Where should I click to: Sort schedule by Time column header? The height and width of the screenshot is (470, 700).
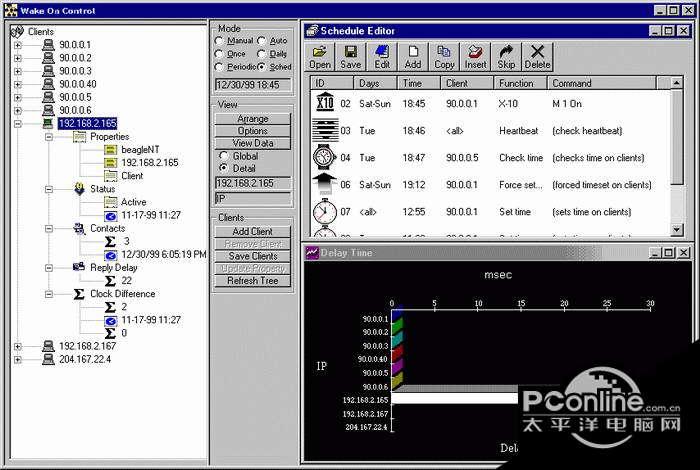tap(419, 83)
